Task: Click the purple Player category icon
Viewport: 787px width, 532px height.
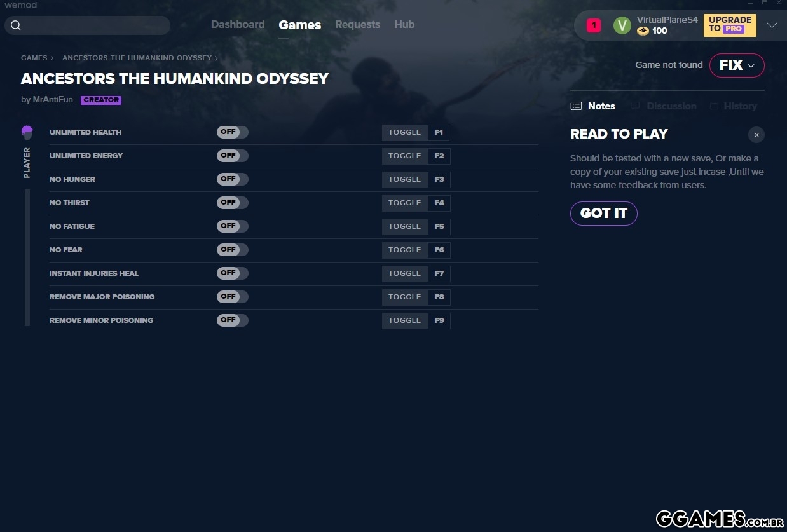Action: pos(27,132)
